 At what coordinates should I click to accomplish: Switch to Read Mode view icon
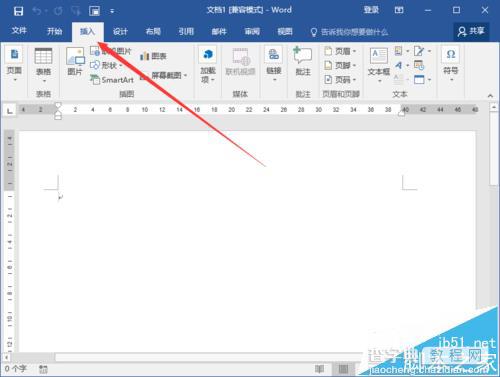(319, 369)
